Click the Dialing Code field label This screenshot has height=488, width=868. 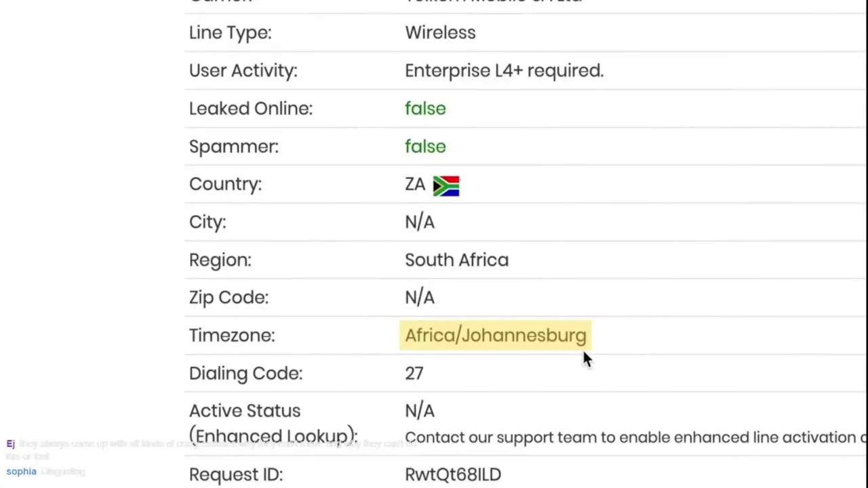pyautogui.click(x=245, y=373)
